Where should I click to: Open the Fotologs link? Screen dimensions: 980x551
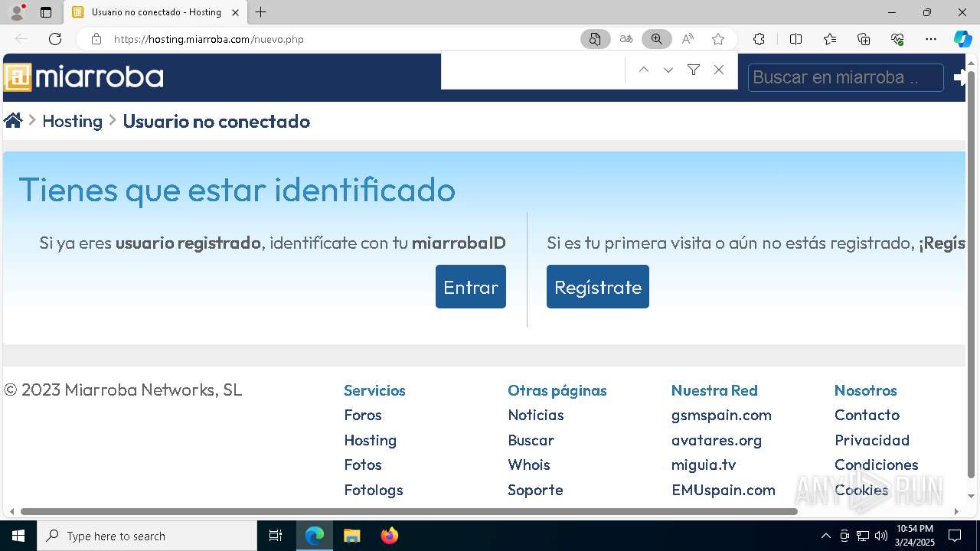click(374, 490)
